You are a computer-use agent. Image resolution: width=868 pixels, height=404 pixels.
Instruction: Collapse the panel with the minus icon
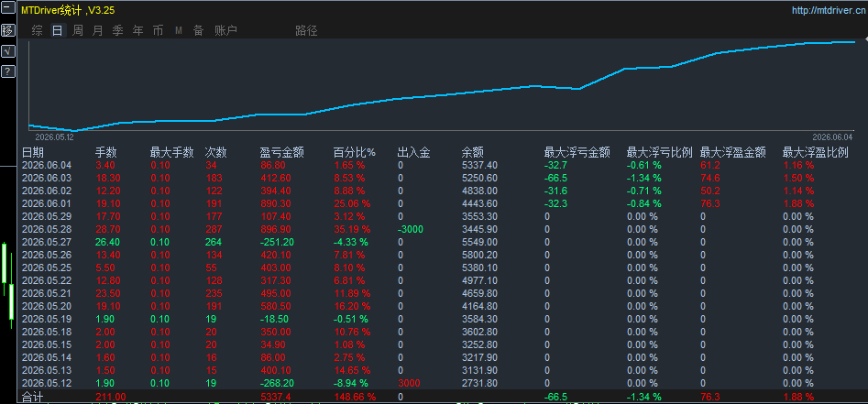8,8
